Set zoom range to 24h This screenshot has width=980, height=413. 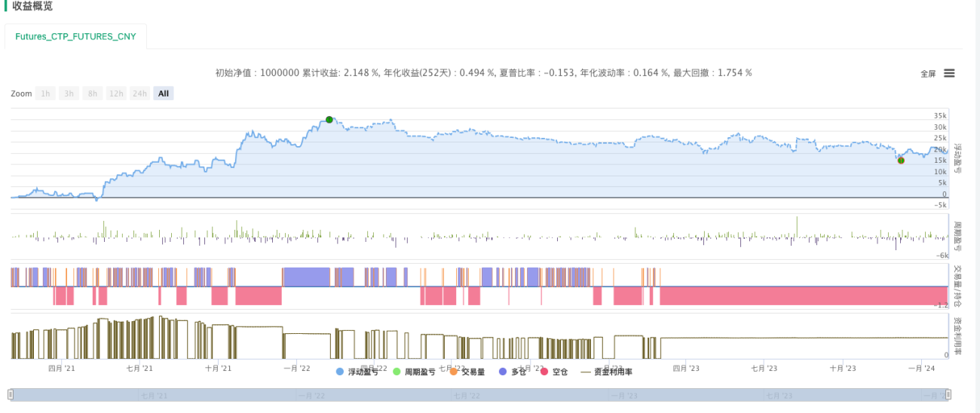(x=139, y=93)
